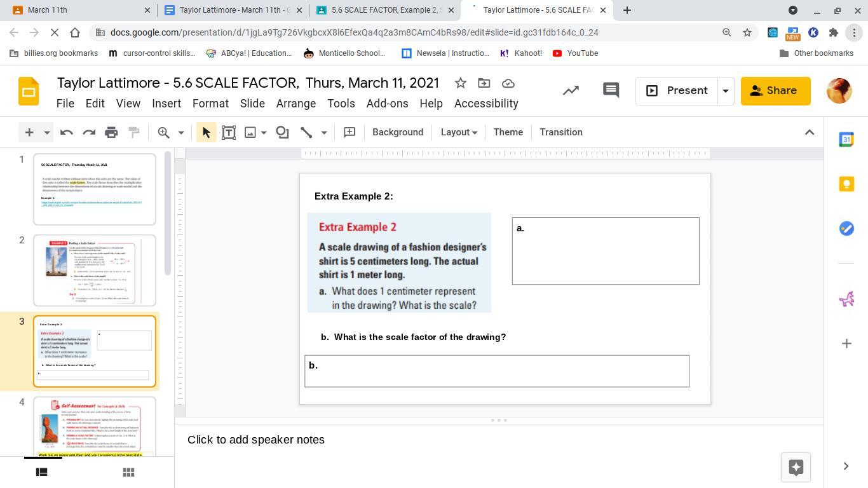The image size is (868, 488).
Task: Open the Layout dropdown
Action: point(459,132)
